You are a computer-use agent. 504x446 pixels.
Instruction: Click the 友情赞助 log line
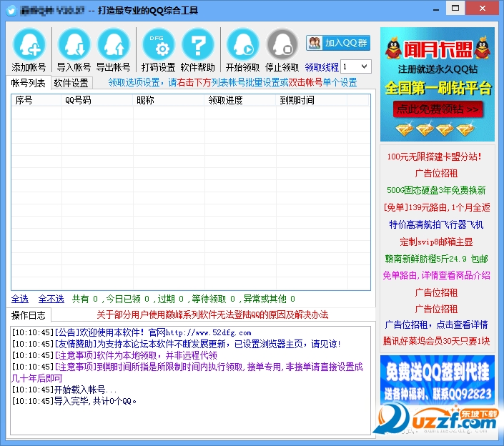(x=176, y=344)
